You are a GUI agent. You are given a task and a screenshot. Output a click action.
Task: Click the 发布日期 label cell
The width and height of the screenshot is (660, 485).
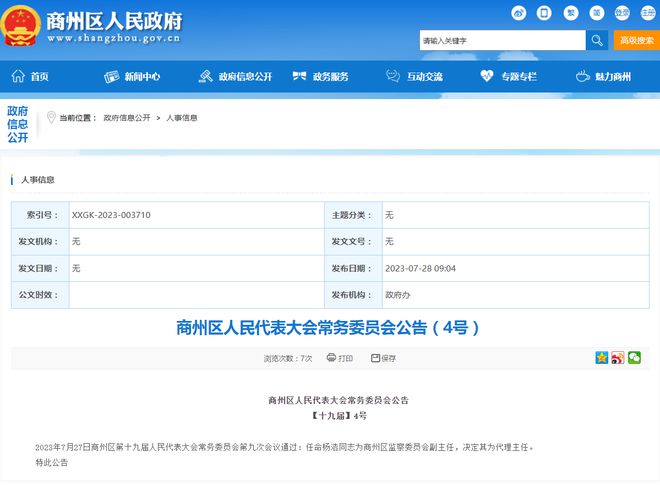pos(353,269)
